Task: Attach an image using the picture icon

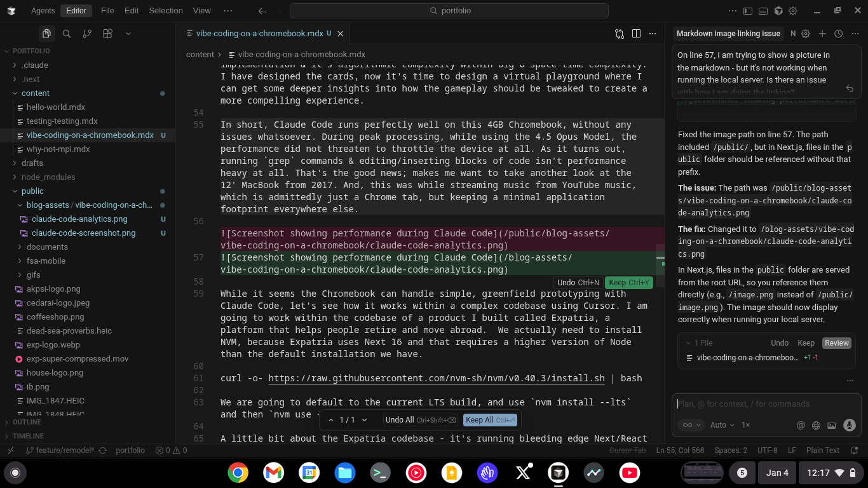Action: click(x=833, y=424)
